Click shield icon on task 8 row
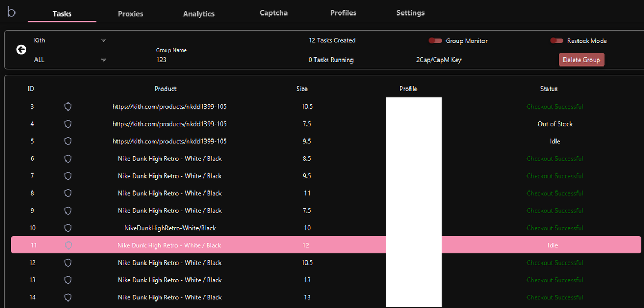644x308 pixels. pos(68,193)
